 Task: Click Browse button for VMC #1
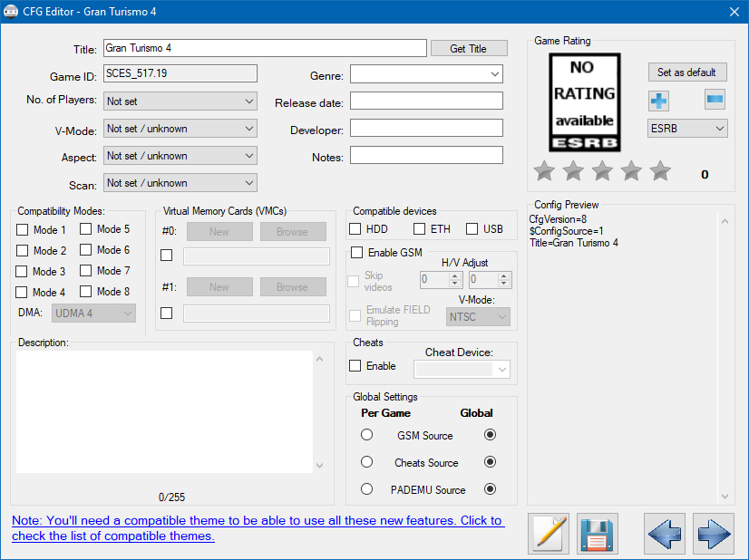293,287
